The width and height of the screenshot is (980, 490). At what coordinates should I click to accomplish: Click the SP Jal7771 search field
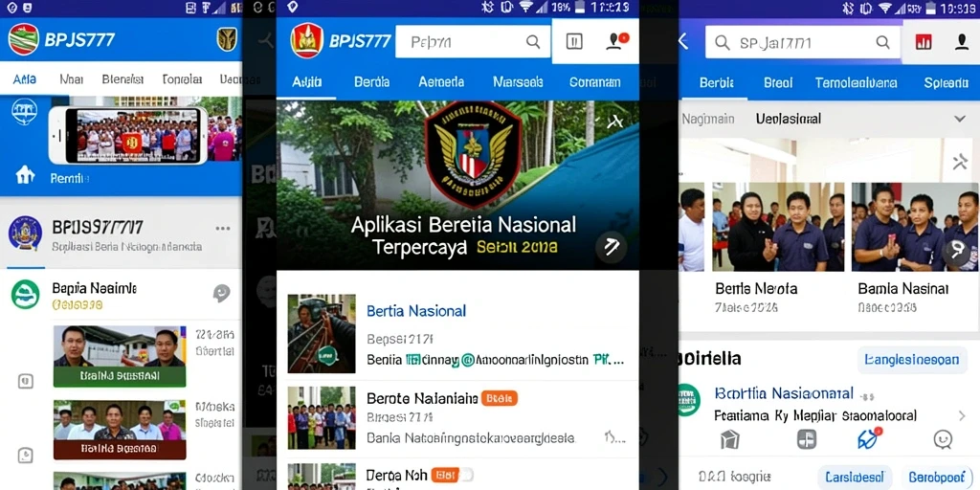pos(803,42)
